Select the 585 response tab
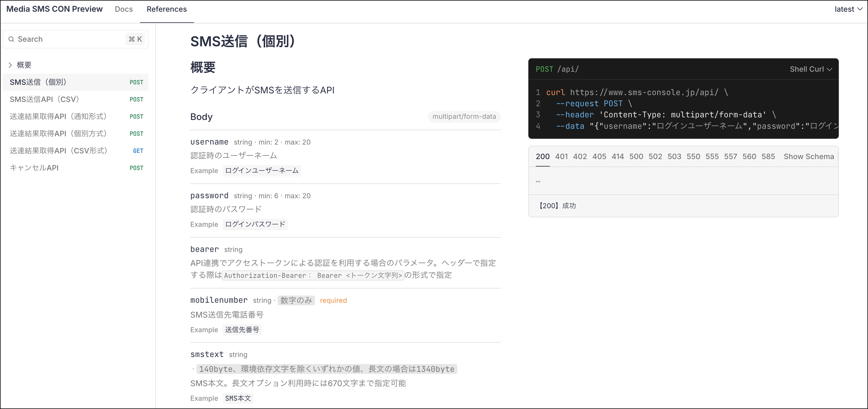Viewport: 868px width, 409px height. pos(768,157)
